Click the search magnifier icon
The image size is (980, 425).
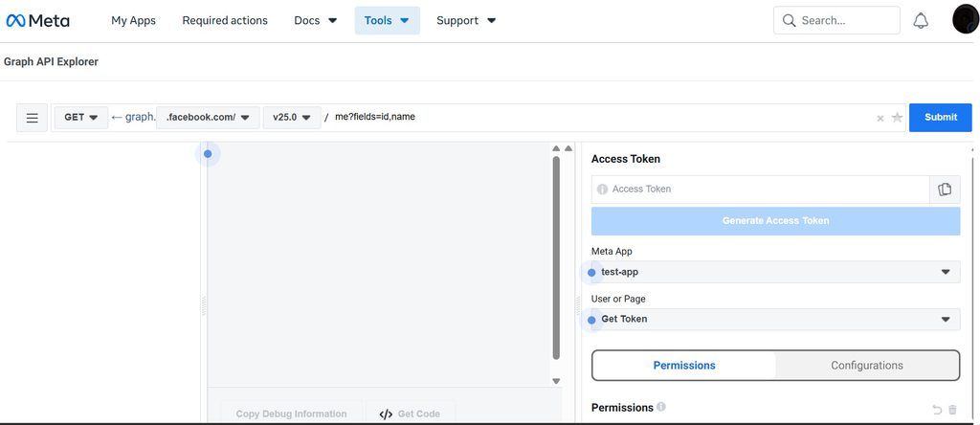(790, 21)
